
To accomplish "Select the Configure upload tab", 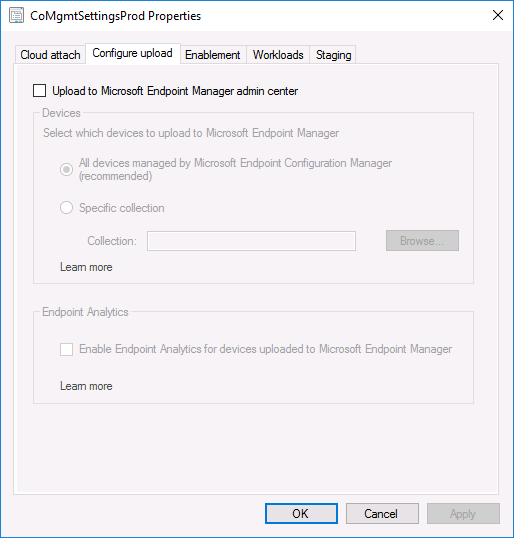I will click(132, 53).
